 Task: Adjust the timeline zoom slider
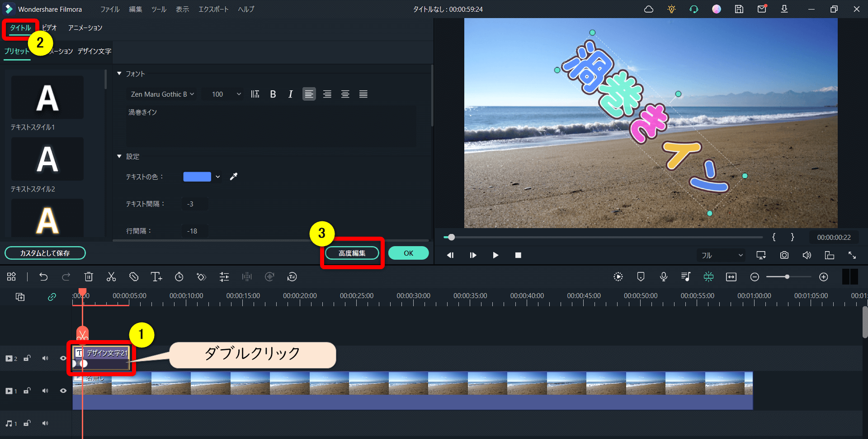788,277
